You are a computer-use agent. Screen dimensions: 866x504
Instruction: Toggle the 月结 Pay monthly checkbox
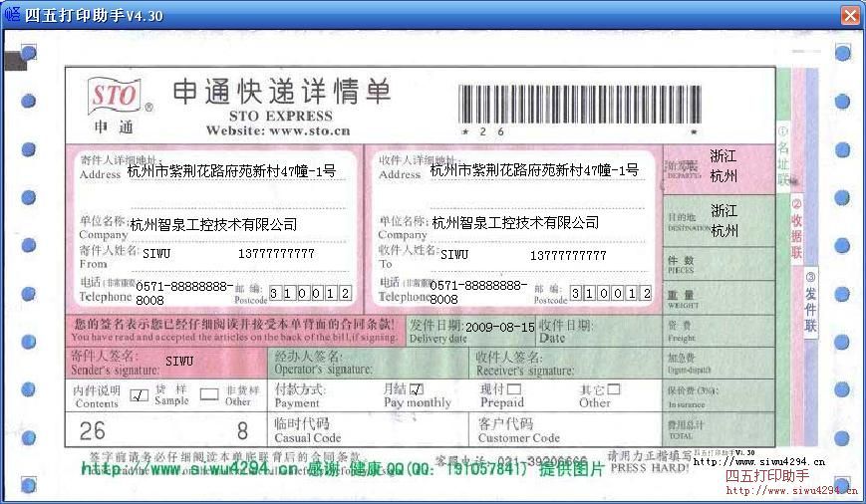click(417, 389)
